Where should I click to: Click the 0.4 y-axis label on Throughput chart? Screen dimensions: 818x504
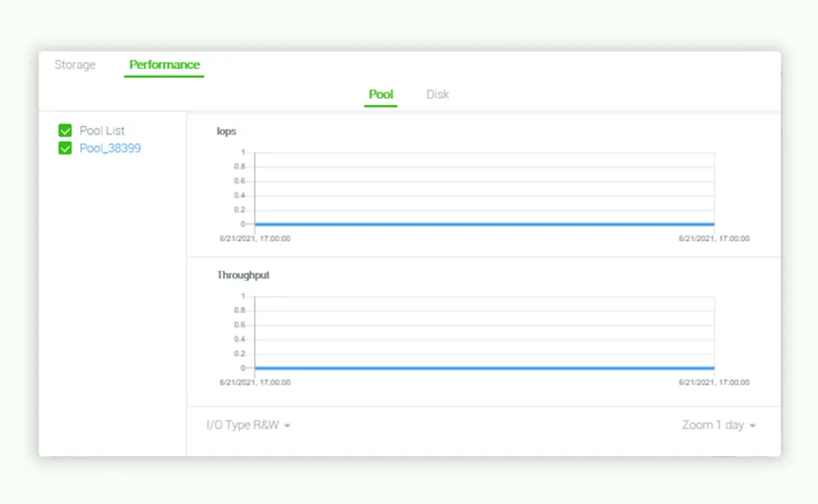239,339
